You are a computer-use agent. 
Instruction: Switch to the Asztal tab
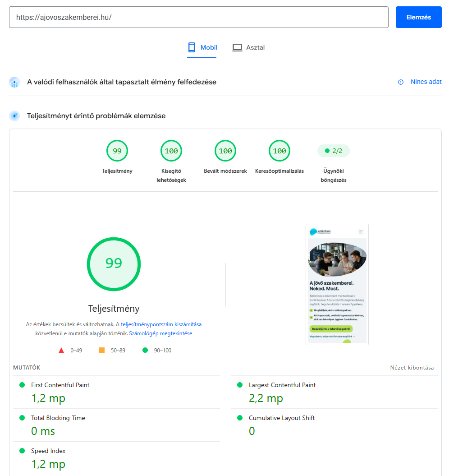248,47
